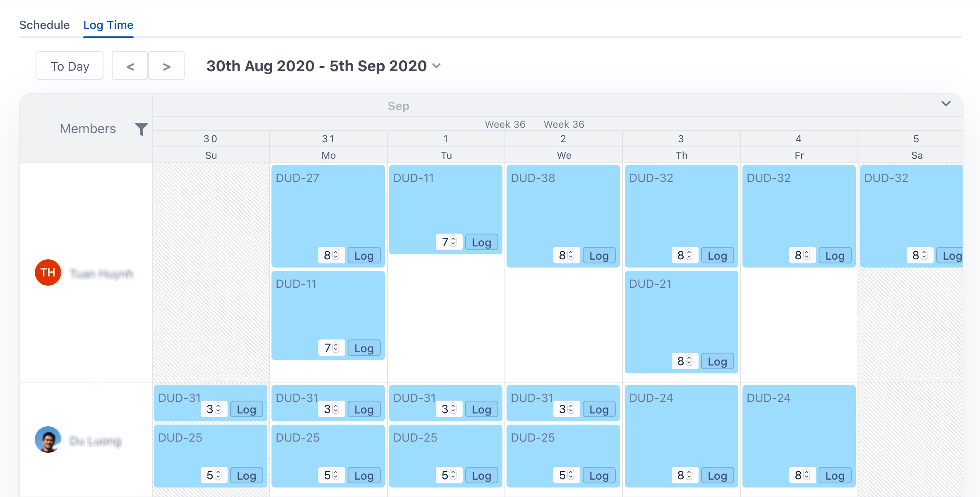Adjust hours stepper on Monday's DUD-11
The width and height of the screenshot is (980, 497).
pyautogui.click(x=336, y=348)
